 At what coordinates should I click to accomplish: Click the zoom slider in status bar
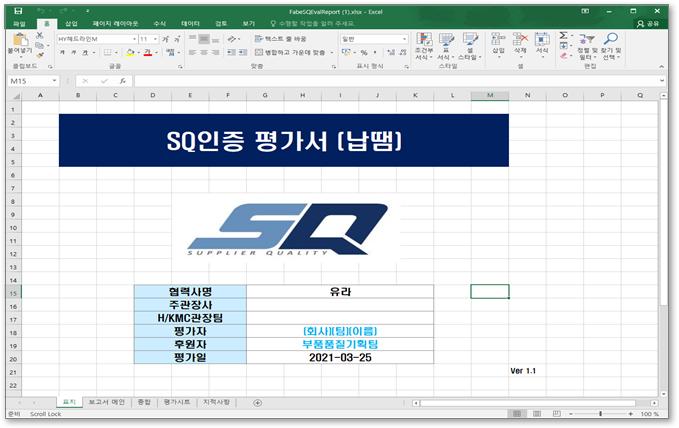(601, 413)
